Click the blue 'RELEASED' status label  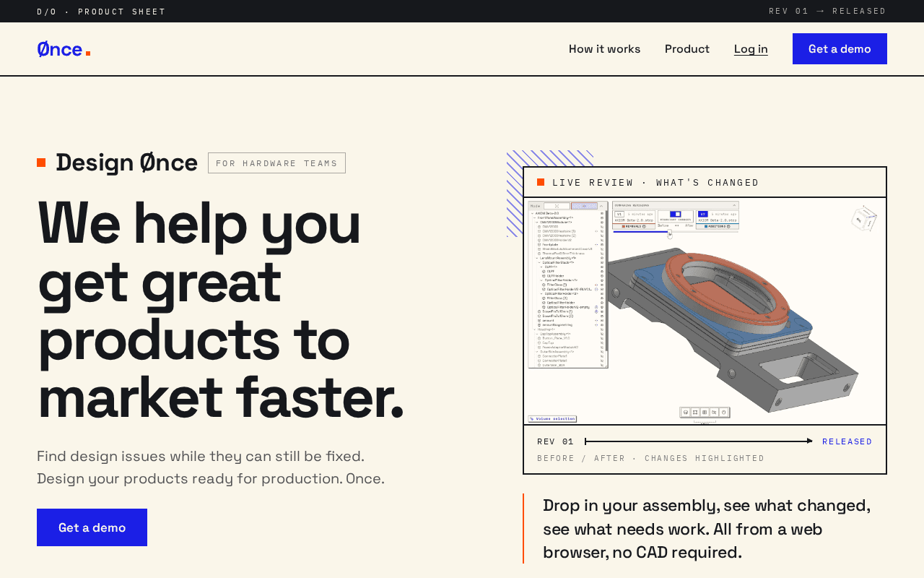pyautogui.click(x=847, y=441)
